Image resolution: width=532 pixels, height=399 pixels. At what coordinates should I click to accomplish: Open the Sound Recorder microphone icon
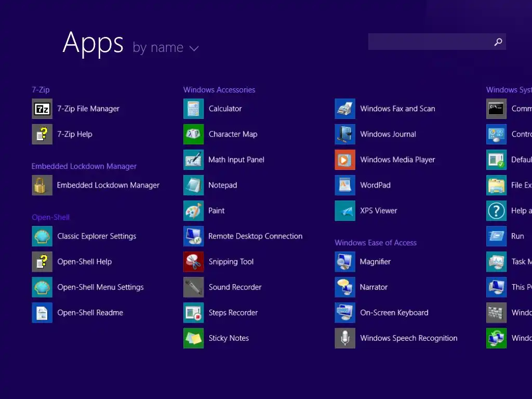[193, 287]
